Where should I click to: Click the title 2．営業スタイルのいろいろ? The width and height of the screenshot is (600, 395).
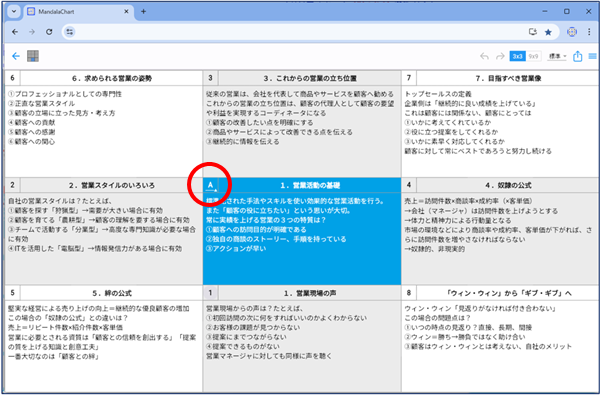[x=112, y=186]
